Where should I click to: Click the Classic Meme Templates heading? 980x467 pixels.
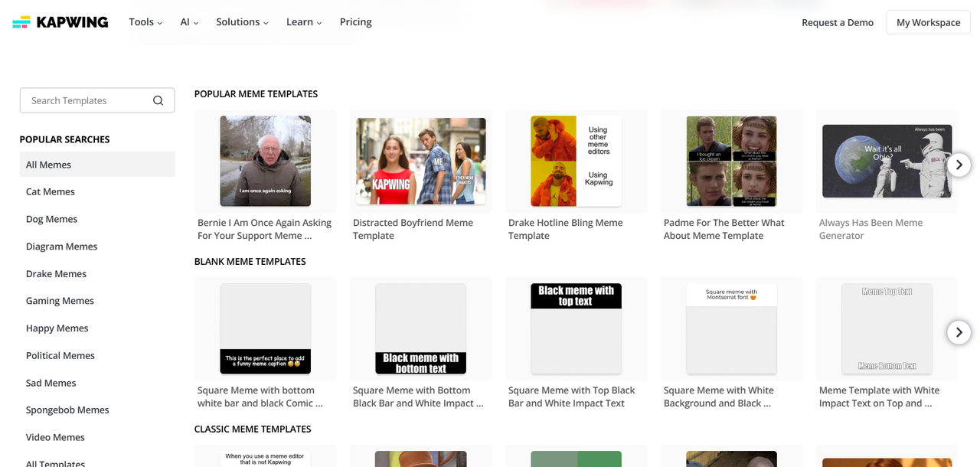pyautogui.click(x=253, y=429)
